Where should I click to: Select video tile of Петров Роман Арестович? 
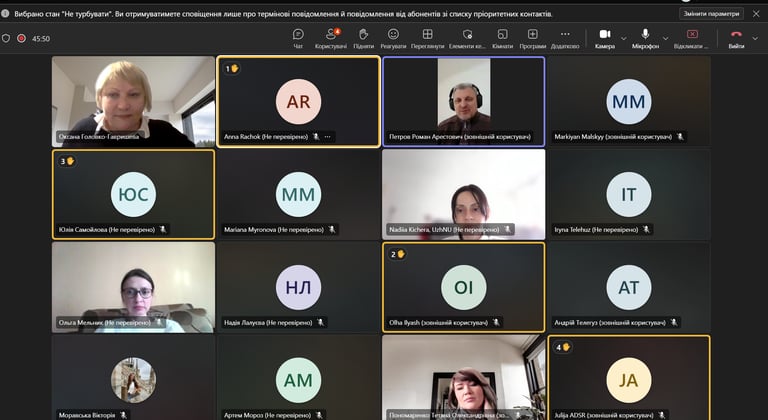point(463,101)
